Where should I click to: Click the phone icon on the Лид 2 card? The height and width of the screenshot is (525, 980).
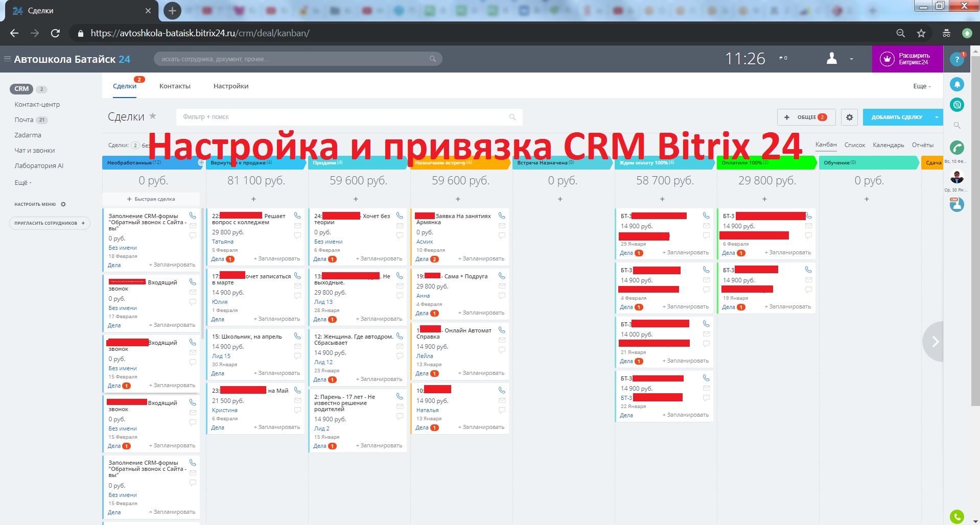(x=400, y=396)
